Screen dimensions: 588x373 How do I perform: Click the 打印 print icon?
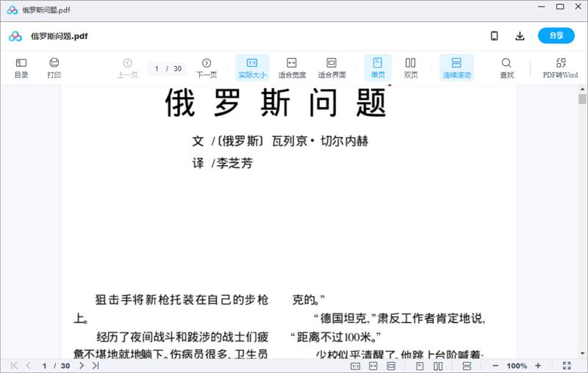click(54, 68)
